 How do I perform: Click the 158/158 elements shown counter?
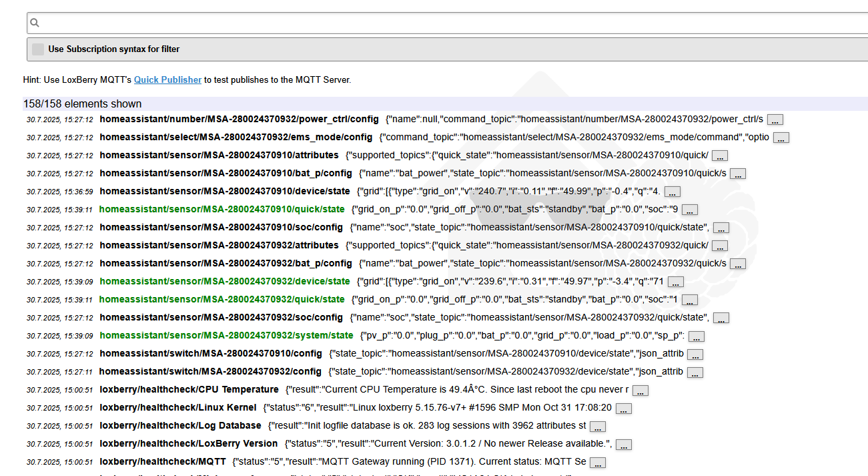coord(83,103)
